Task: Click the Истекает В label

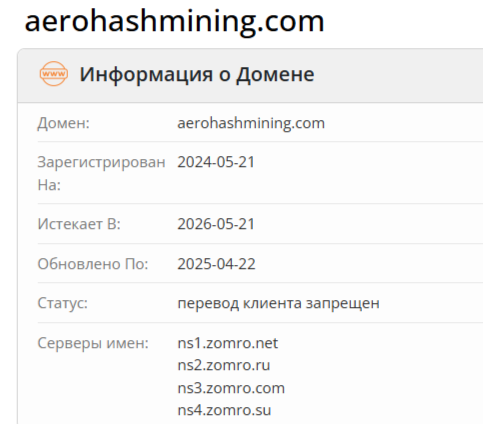Action: [x=79, y=224]
